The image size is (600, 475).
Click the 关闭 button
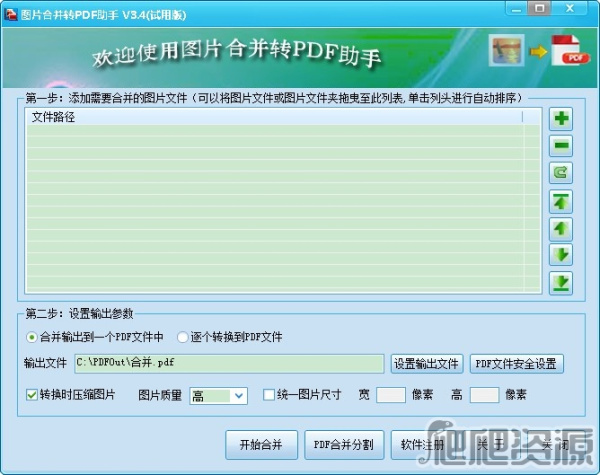pos(556,445)
